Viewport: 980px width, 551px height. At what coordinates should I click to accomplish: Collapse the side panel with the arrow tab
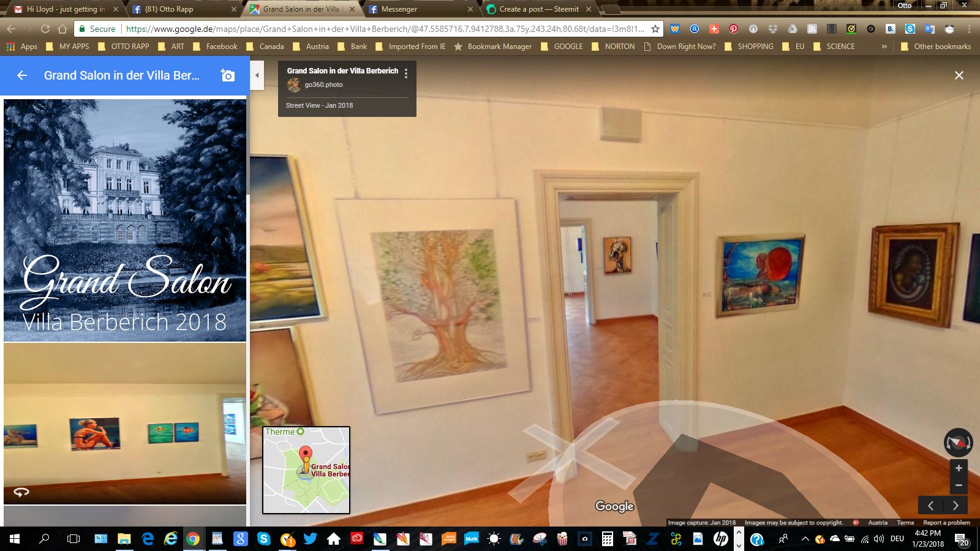pos(257,75)
